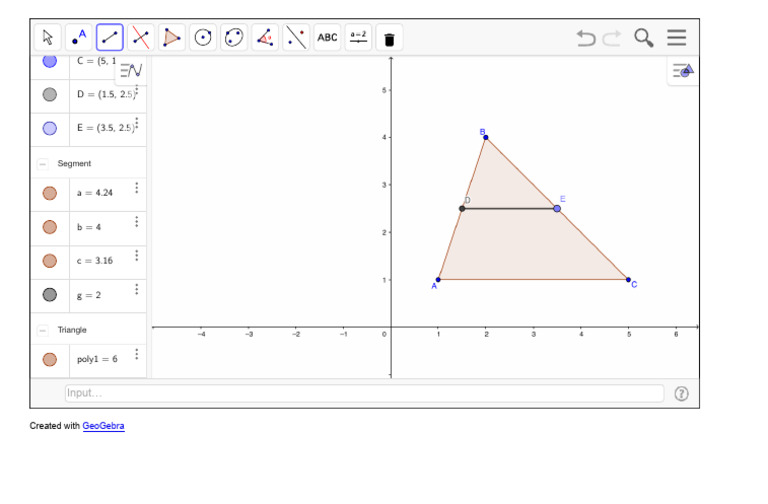Toggle visibility of segment b = 4
This screenshot has height=504, width=768.
pos(49,227)
